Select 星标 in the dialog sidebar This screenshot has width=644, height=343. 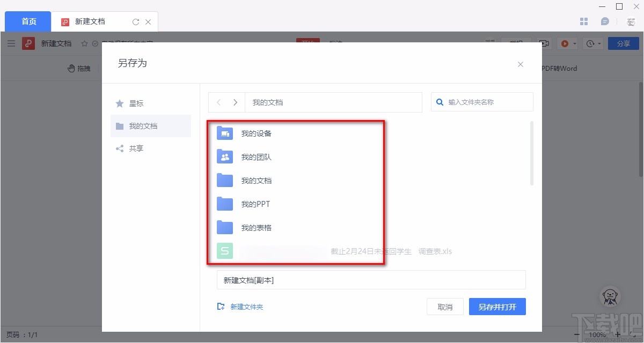click(136, 103)
